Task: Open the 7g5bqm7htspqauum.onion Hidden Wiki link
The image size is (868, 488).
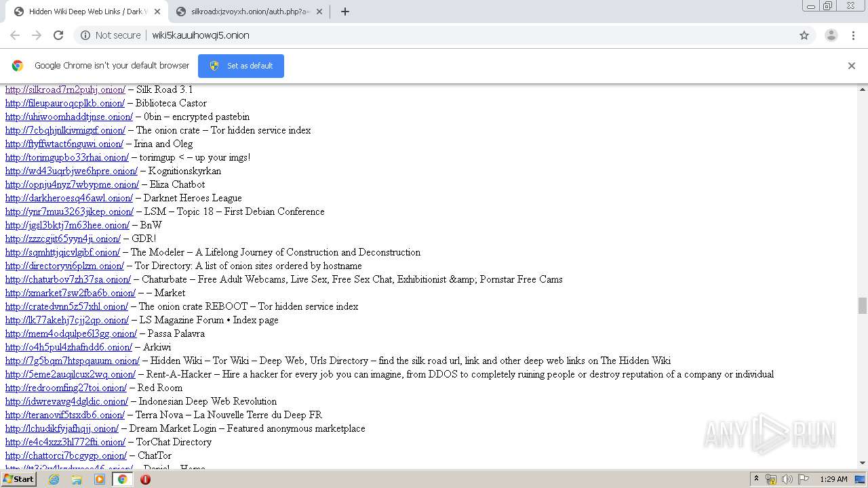Action: (x=73, y=361)
